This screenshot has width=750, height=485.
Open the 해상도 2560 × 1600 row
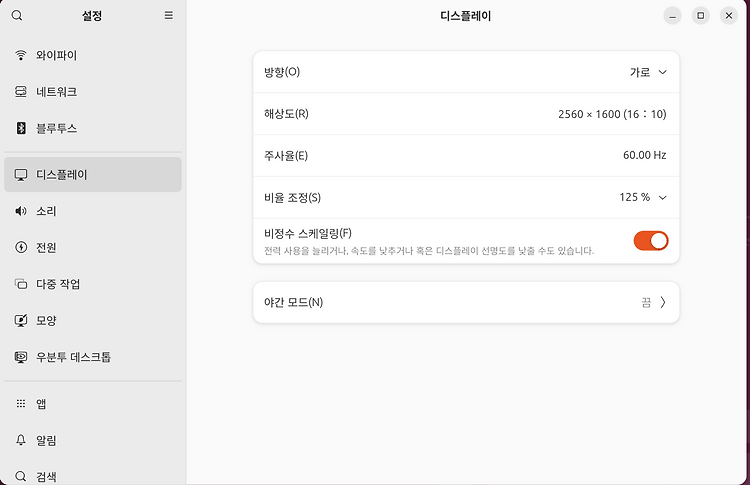(x=466, y=114)
